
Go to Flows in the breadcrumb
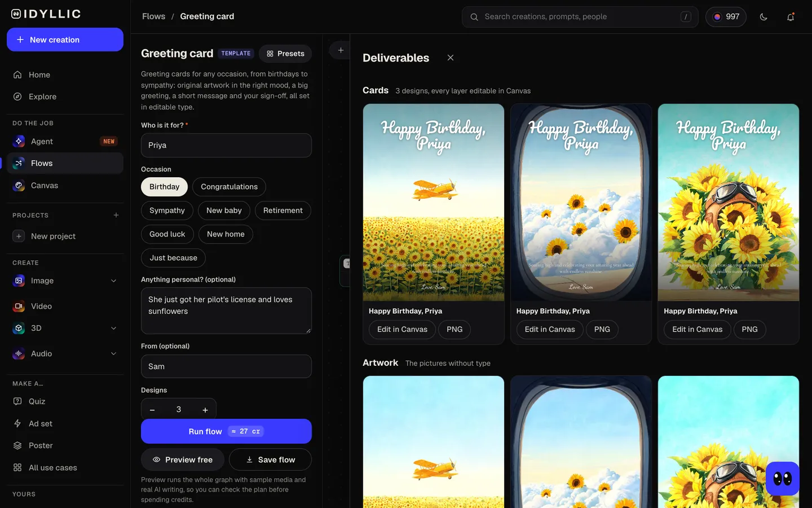tap(154, 16)
